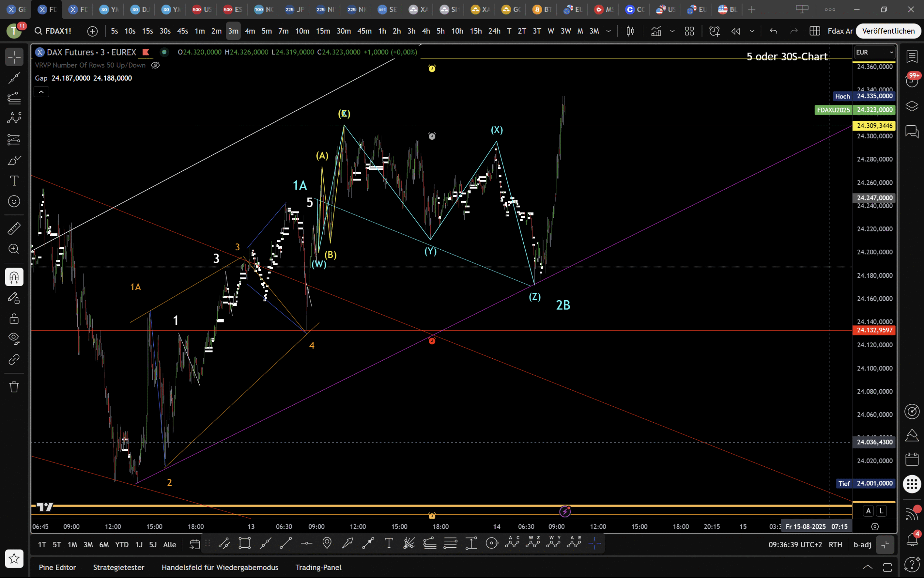924x578 pixels.
Task: Click the FDAX1! symbol search field
Action: (x=54, y=31)
